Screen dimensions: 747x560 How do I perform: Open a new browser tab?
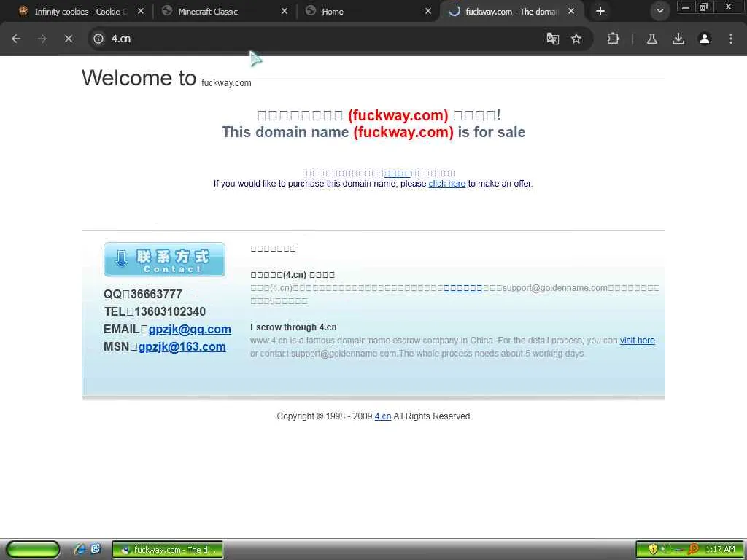[x=600, y=11]
